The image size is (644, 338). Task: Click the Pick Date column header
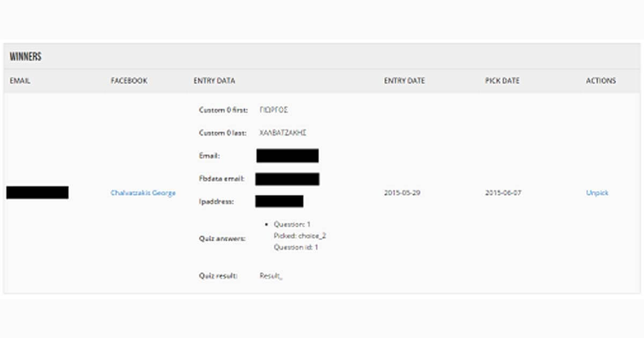pyautogui.click(x=502, y=81)
